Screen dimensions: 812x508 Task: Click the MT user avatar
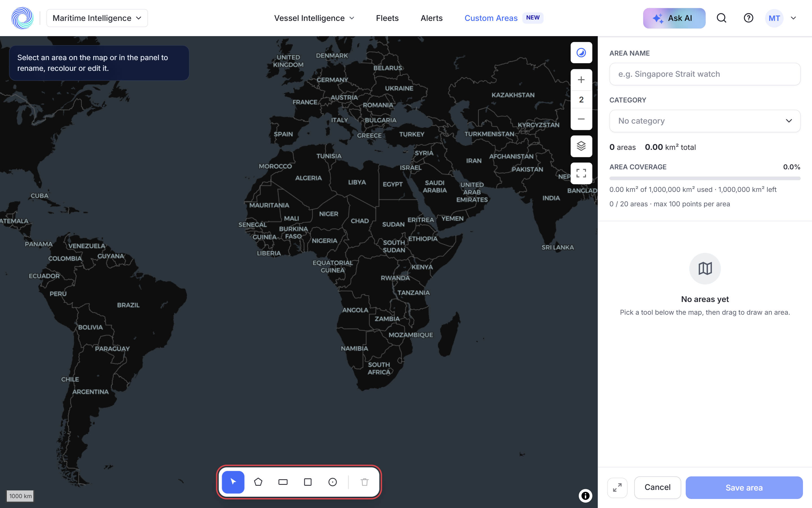point(774,18)
